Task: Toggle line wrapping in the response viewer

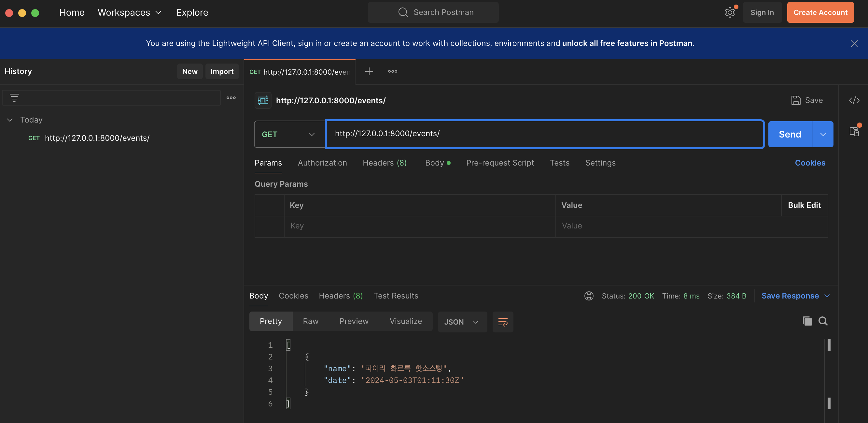Action: pyautogui.click(x=503, y=321)
